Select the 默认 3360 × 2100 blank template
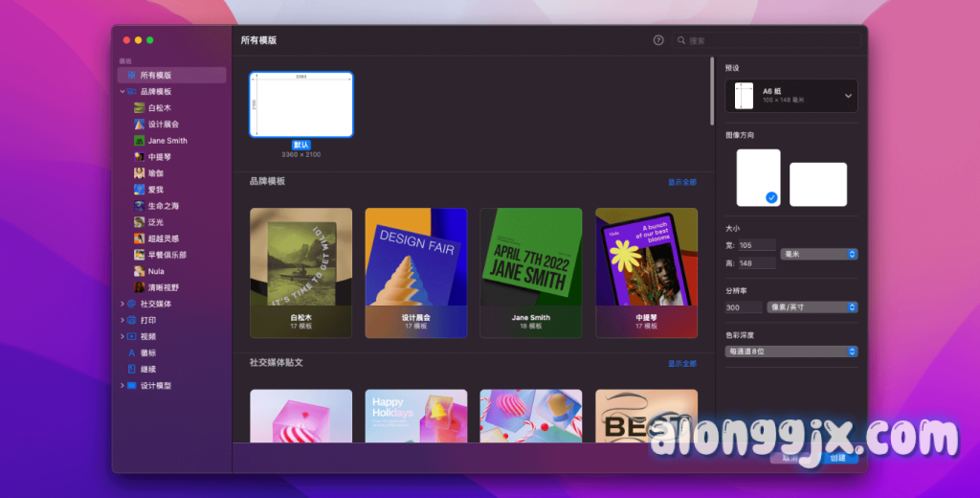This screenshot has width=980, height=498. (x=301, y=105)
